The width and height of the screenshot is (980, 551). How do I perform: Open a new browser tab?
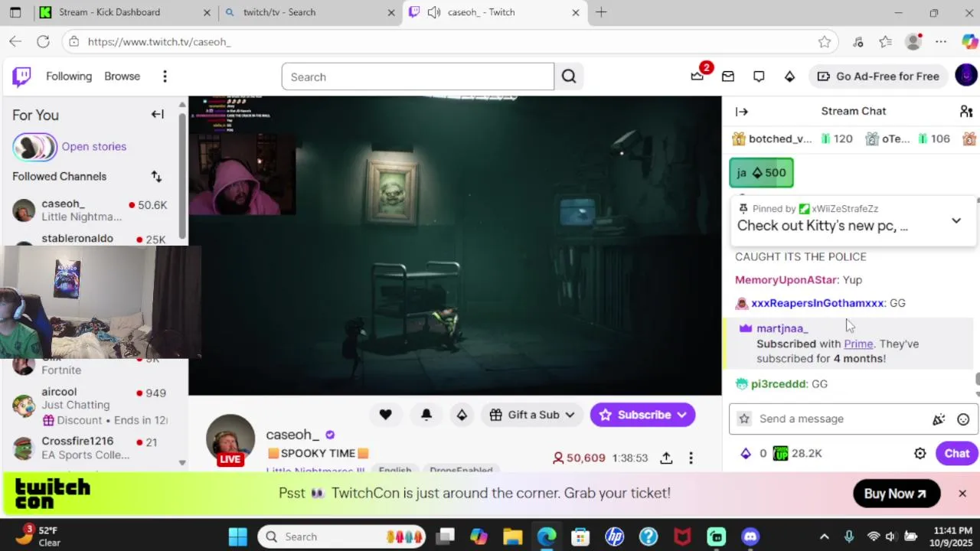pyautogui.click(x=601, y=12)
